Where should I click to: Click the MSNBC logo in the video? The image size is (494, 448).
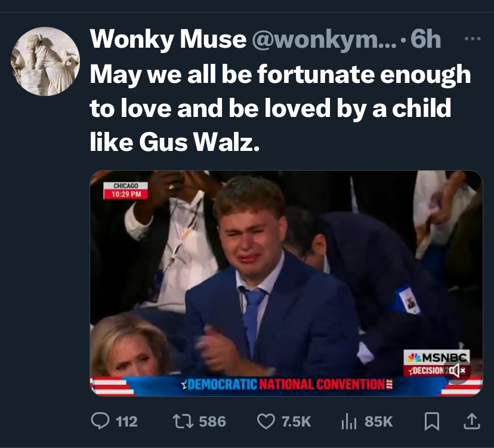[x=437, y=357]
